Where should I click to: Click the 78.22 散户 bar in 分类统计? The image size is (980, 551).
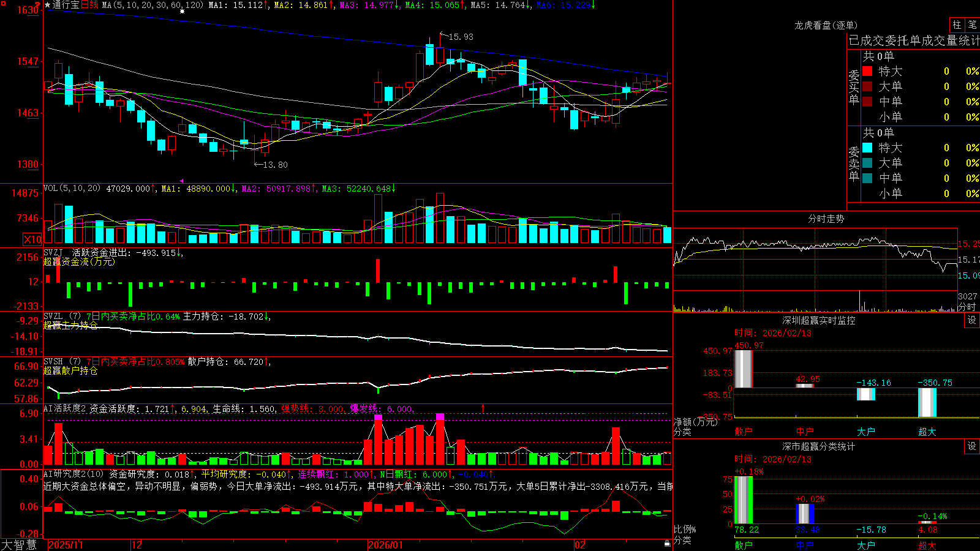(x=744, y=500)
